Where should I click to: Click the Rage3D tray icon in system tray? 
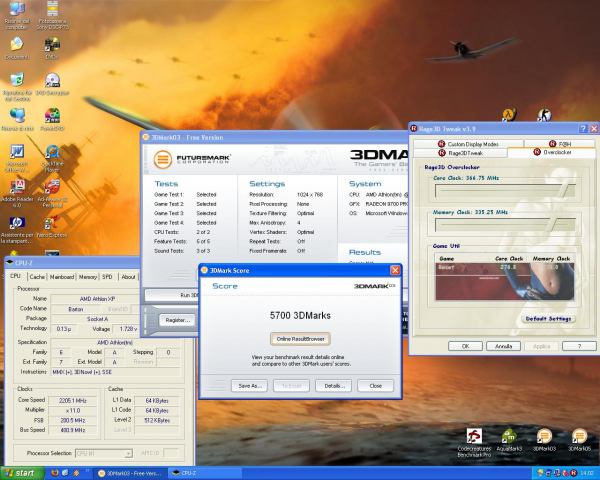pyautogui.click(x=573, y=473)
